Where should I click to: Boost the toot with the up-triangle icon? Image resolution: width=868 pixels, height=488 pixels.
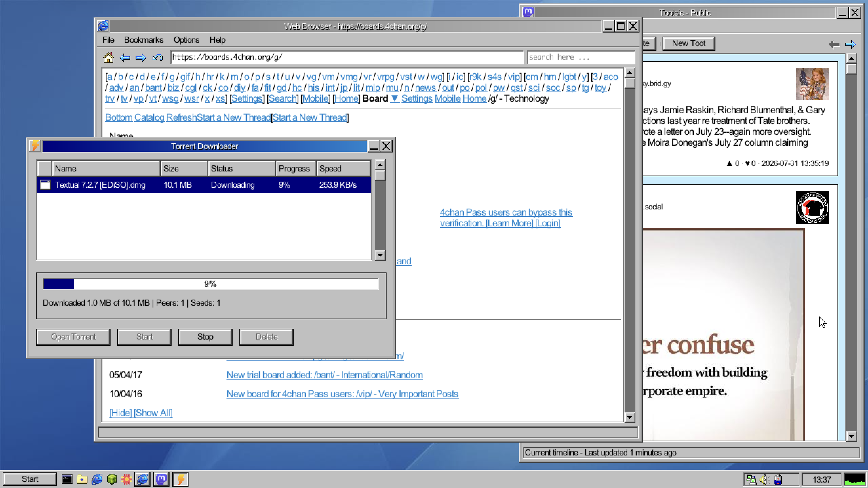[729, 163]
